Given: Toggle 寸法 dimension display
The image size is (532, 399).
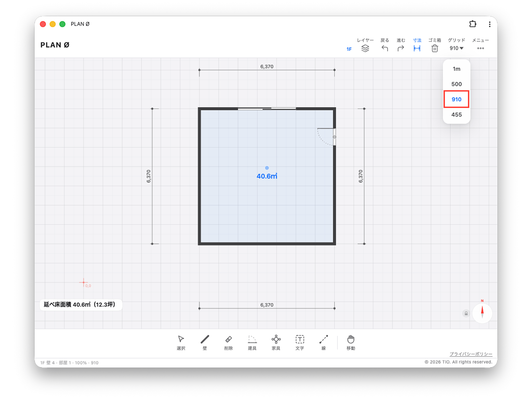Looking at the screenshot, I should [417, 45].
